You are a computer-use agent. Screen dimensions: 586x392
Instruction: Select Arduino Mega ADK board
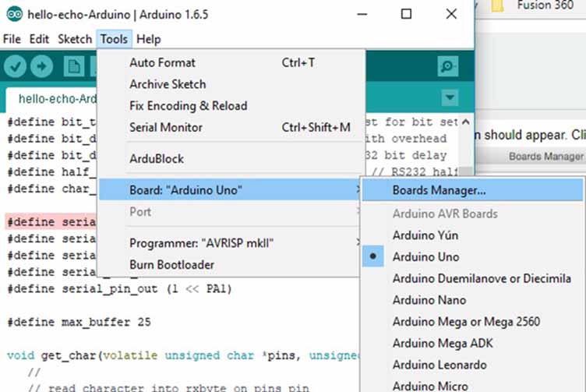coord(472,343)
